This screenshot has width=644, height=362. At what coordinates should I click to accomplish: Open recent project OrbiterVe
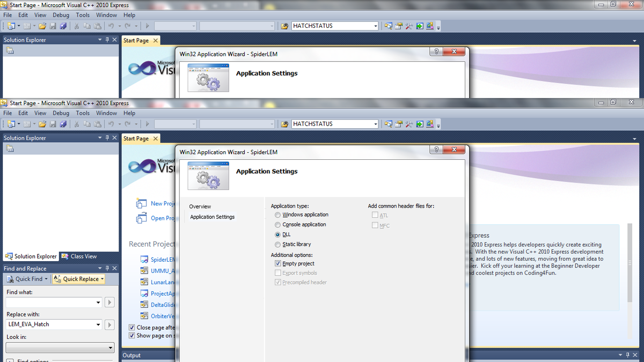(x=163, y=316)
